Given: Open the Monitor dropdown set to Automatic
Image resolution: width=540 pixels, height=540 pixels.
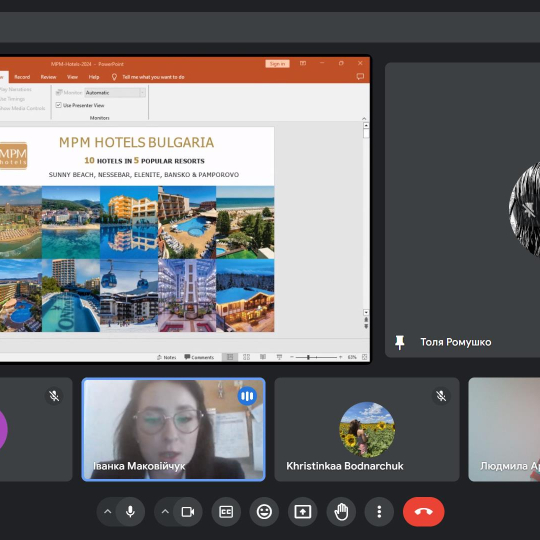Looking at the screenshot, I should click(115, 93).
